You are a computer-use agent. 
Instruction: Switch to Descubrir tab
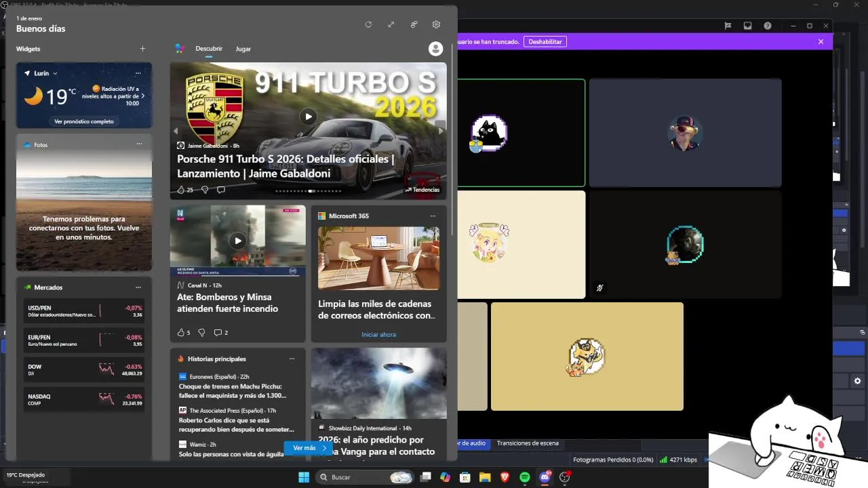pyautogui.click(x=209, y=49)
